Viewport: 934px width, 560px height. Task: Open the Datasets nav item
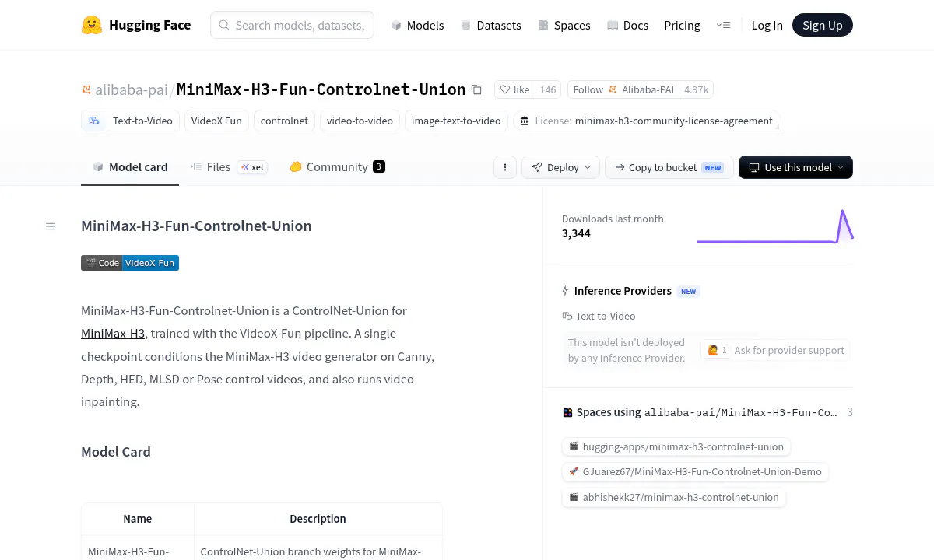(x=490, y=25)
